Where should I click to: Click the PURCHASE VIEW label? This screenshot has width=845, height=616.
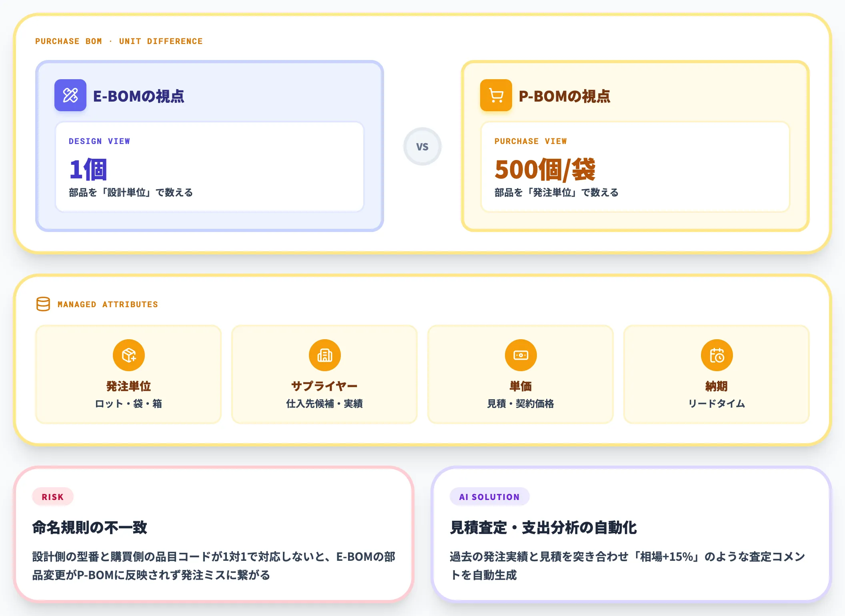pyautogui.click(x=531, y=141)
